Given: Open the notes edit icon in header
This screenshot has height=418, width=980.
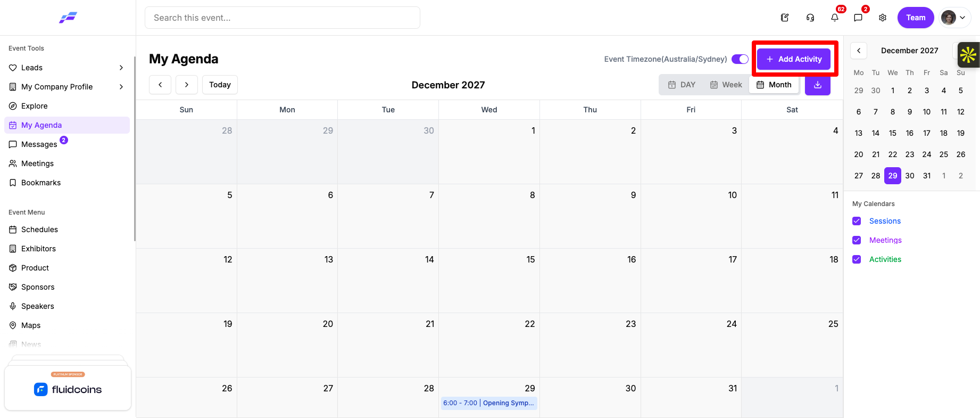Looking at the screenshot, I should 785,18.
